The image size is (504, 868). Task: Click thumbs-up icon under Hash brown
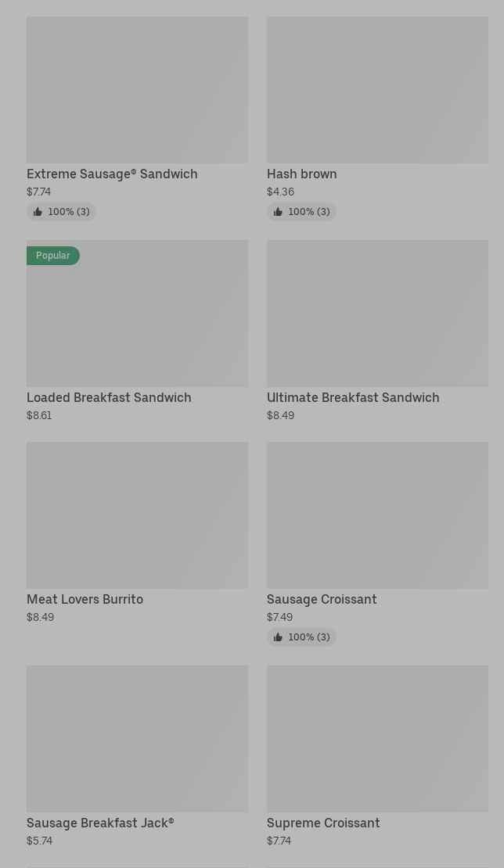point(278,212)
